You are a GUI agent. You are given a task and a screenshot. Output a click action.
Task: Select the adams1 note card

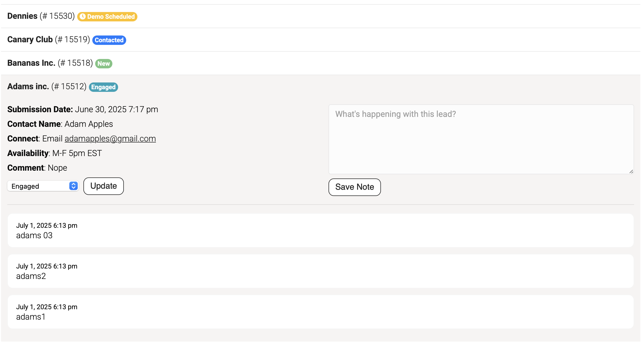(321, 312)
